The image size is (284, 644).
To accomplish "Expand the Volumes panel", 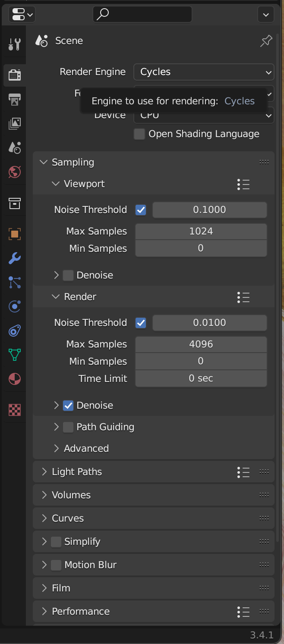I will point(44,495).
